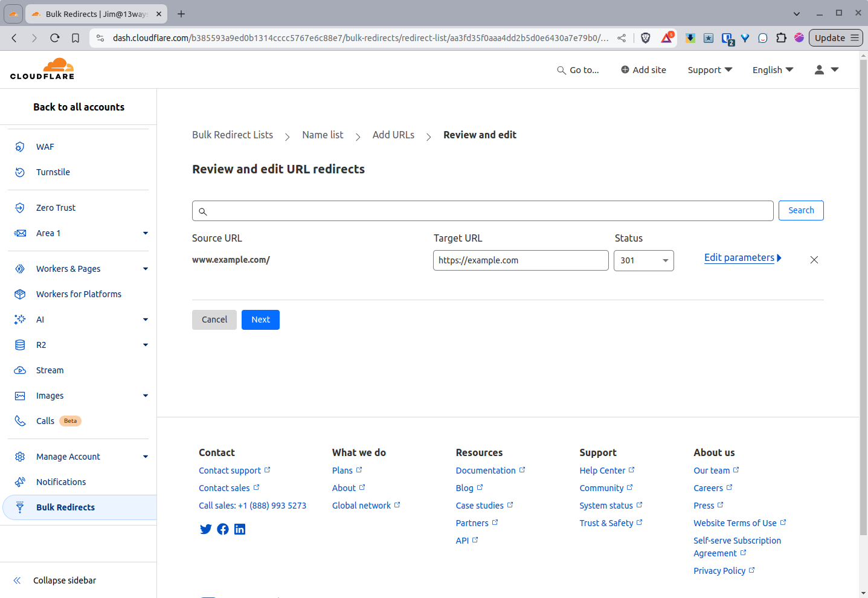Go to the Bulk Redirect Lists breadcrumb
Screen dimensions: 868x598
[x=233, y=135]
